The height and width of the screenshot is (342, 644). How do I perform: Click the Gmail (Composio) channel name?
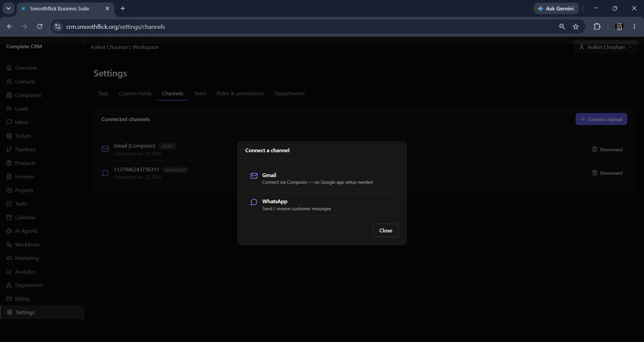[134, 146]
